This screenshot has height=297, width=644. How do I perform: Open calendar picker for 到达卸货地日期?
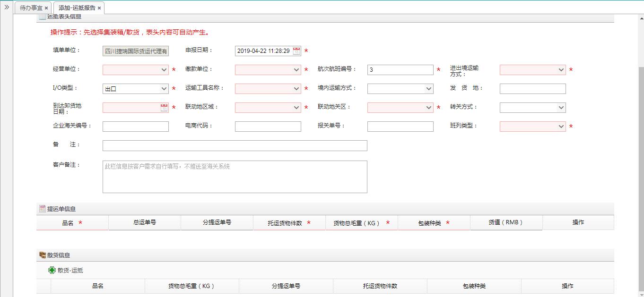pos(164,108)
